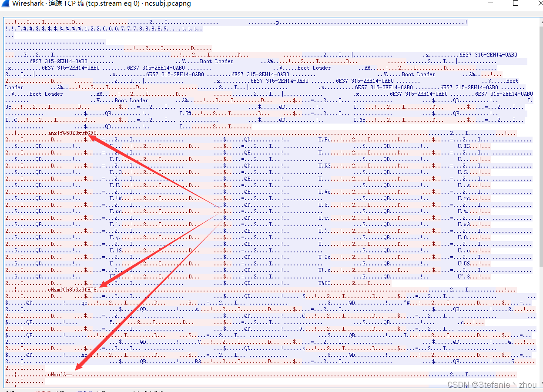Image resolution: width=543 pixels, height=392 pixels.
Task: Click the string cHxmfGh8b3x3fHJ8 in the stream
Action: [73, 290]
